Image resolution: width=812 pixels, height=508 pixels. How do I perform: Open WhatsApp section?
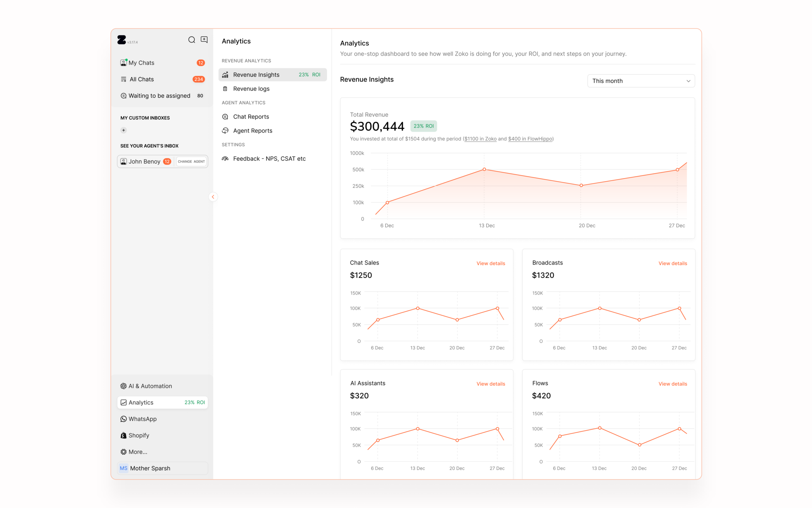pyautogui.click(x=162, y=419)
